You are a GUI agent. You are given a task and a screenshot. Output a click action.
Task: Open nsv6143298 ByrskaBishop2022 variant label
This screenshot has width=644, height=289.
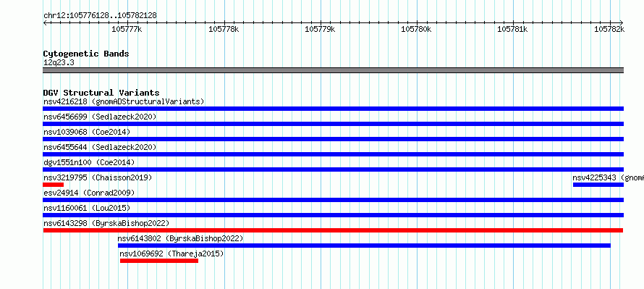pyautogui.click(x=106, y=223)
